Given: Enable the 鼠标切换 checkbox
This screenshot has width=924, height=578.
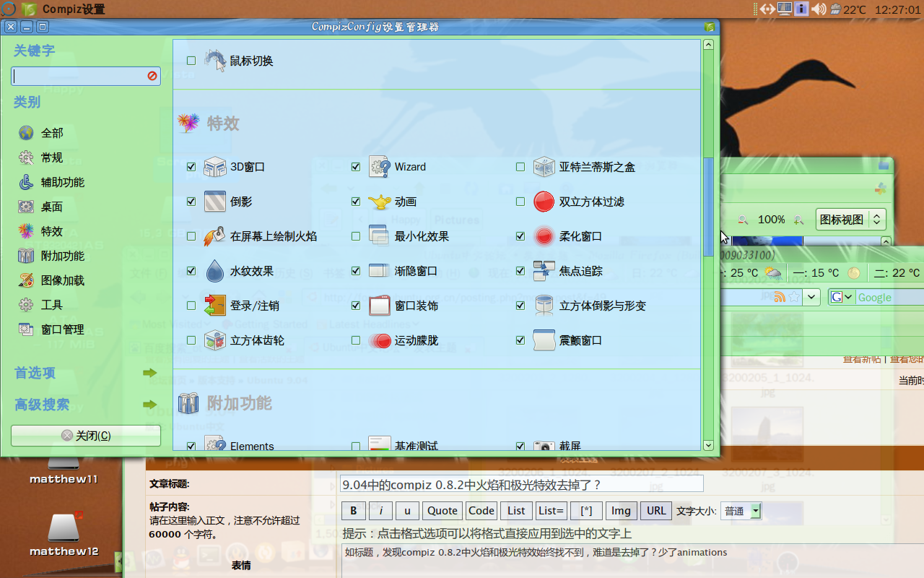Looking at the screenshot, I should click(x=191, y=61).
